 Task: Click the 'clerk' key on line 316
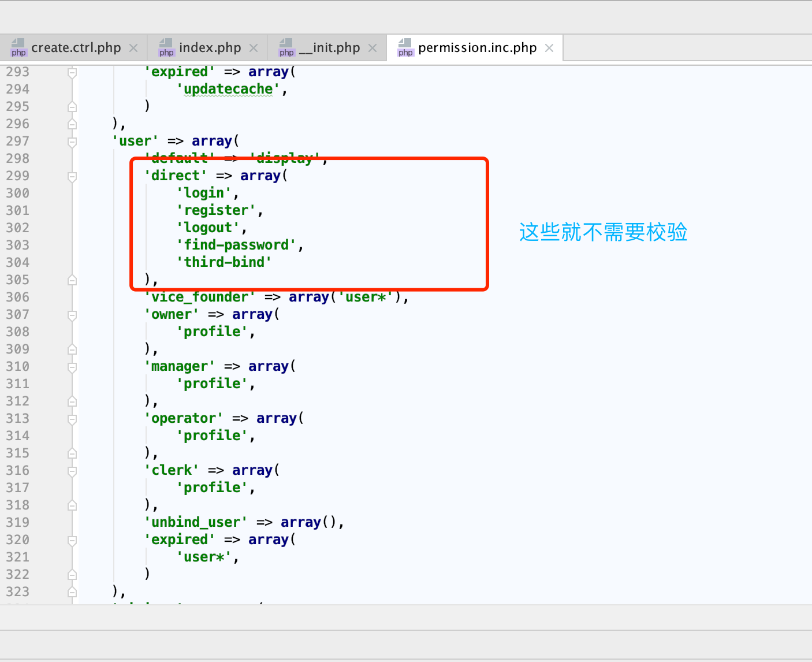pyautogui.click(x=172, y=470)
